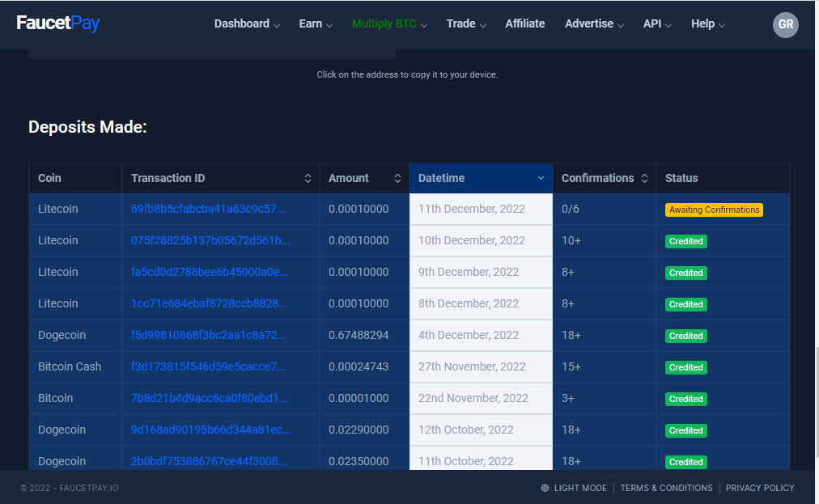Toggle sort arrows on Amount column

coord(397,178)
